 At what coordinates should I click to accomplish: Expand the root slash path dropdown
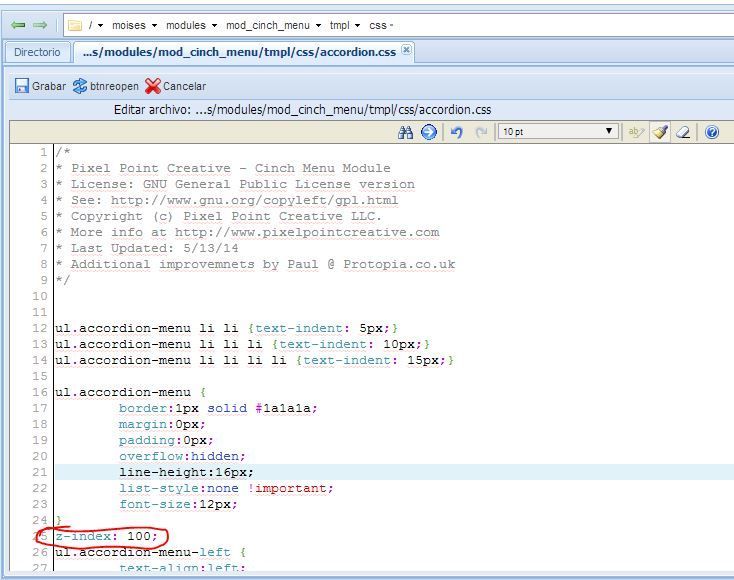pyautogui.click(x=100, y=26)
